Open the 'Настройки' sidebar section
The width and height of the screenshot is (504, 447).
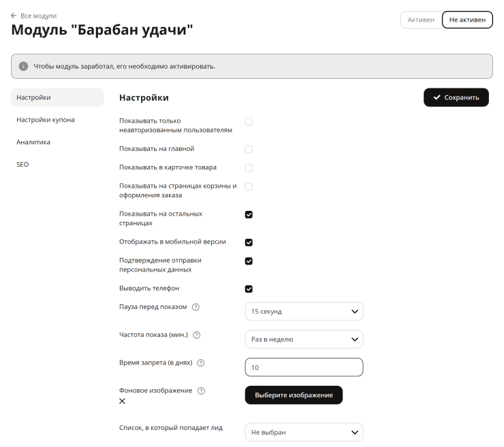(57, 97)
